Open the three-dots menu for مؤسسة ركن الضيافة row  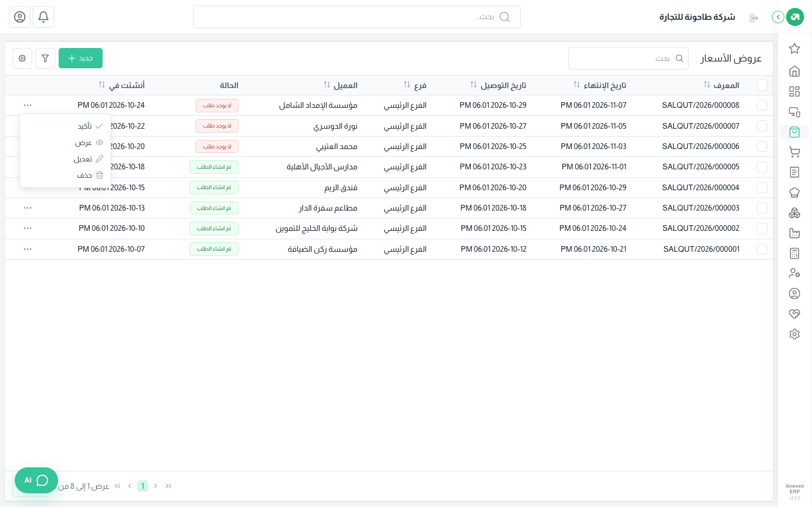(28, 249)
